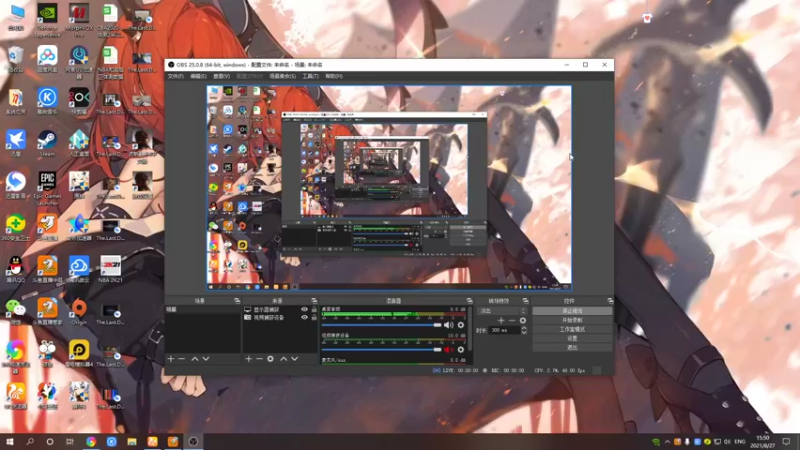Open the Help (H) menu in OBS
The image size is (800, 450).
click(x=334, y=76)
